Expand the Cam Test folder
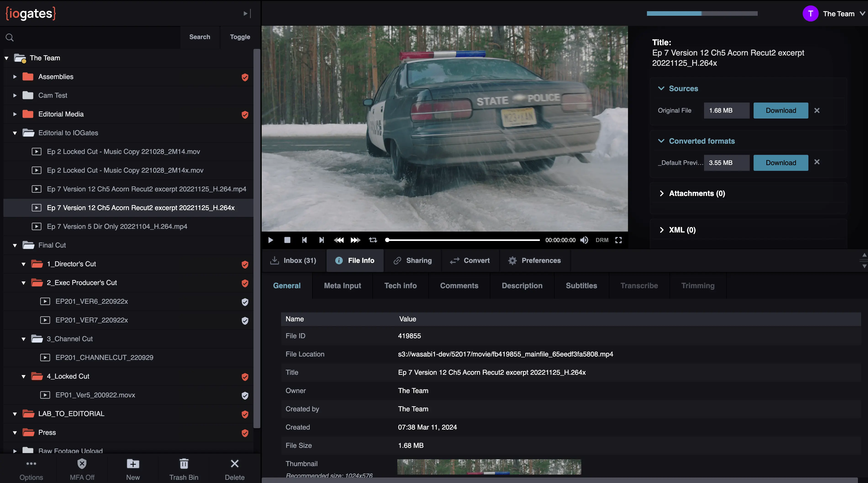 pyautogui.click(x=15, y=96)
